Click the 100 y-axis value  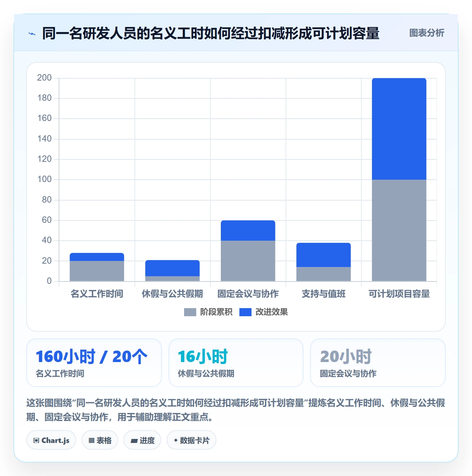(x=44, y=179)
